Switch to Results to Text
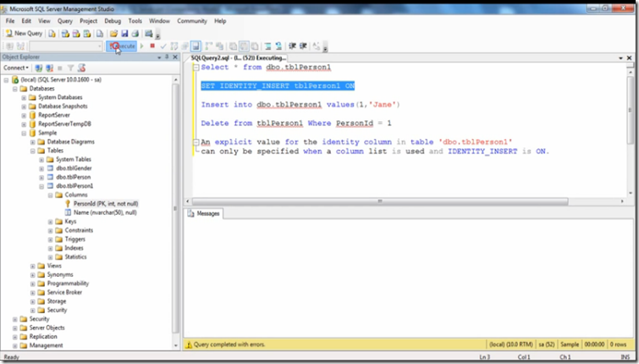Image resolution: width=639 pixels, height=364 pixels. click(x=233, y=46)
